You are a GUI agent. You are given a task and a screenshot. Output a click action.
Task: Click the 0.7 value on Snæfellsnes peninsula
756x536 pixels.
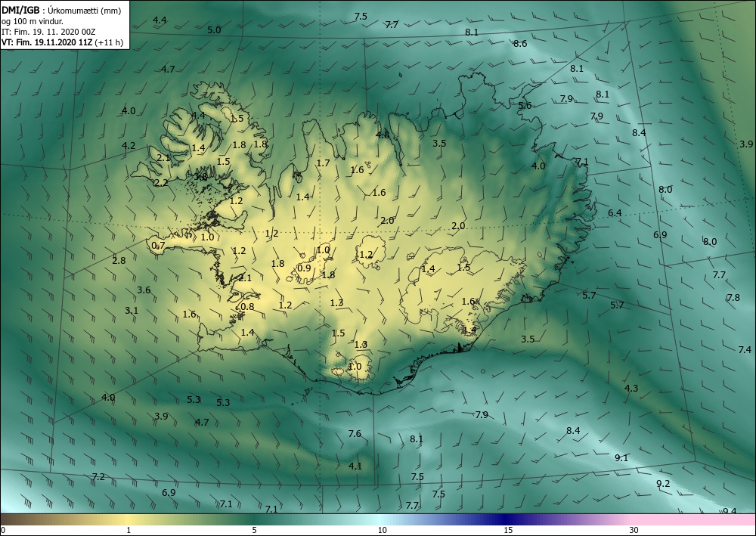(158, 246)
